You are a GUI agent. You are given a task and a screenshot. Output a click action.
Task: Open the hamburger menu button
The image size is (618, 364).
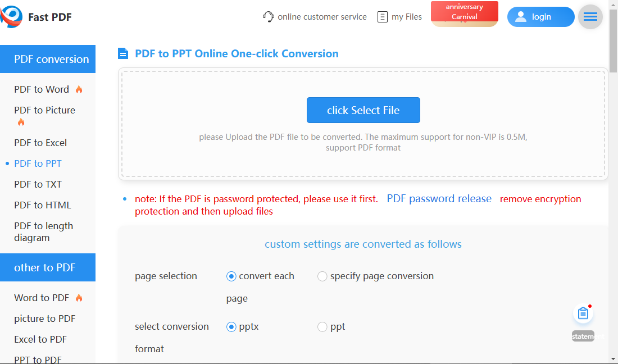(590, 17)
